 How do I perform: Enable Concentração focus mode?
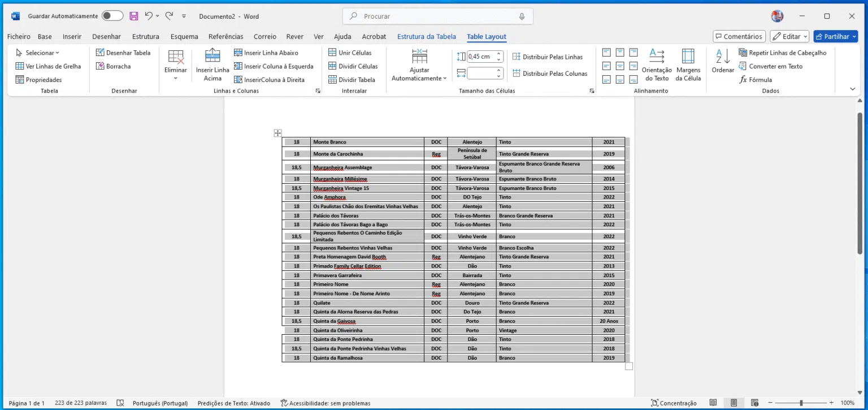pos(674,403)
